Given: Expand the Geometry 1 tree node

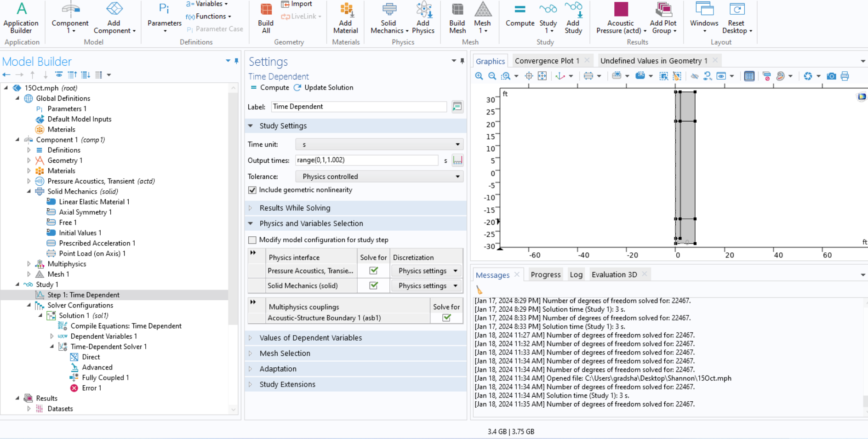Looking at the screenshot, I should pyautogui.click(x=29, y=160).
